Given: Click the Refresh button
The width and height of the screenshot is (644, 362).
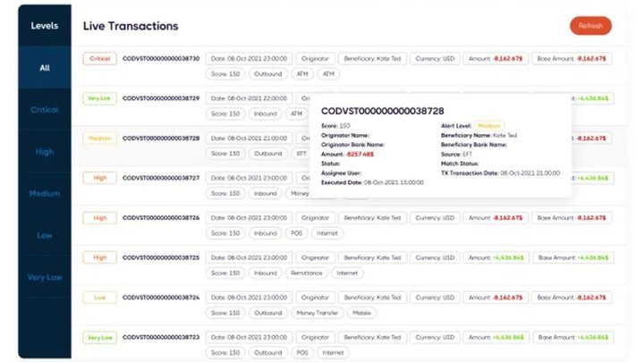Looking at the screenshot, I should coord(590,25).
